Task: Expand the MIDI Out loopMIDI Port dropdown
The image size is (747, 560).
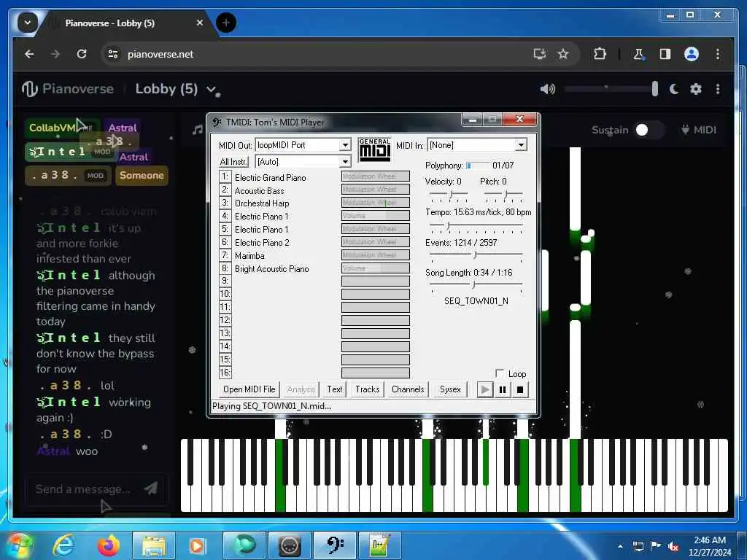Action: (345, 145)
